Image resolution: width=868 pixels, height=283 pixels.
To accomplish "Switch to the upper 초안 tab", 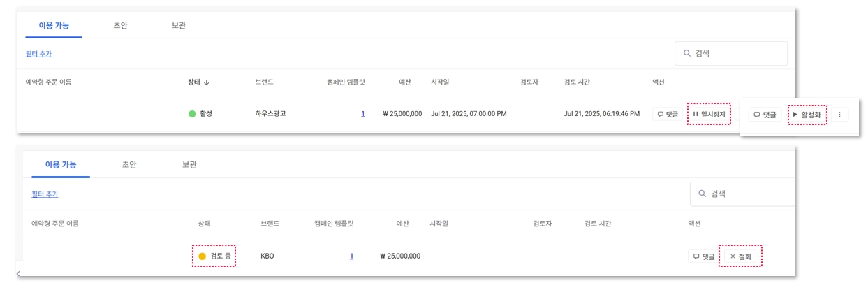I will coord(120,25).
